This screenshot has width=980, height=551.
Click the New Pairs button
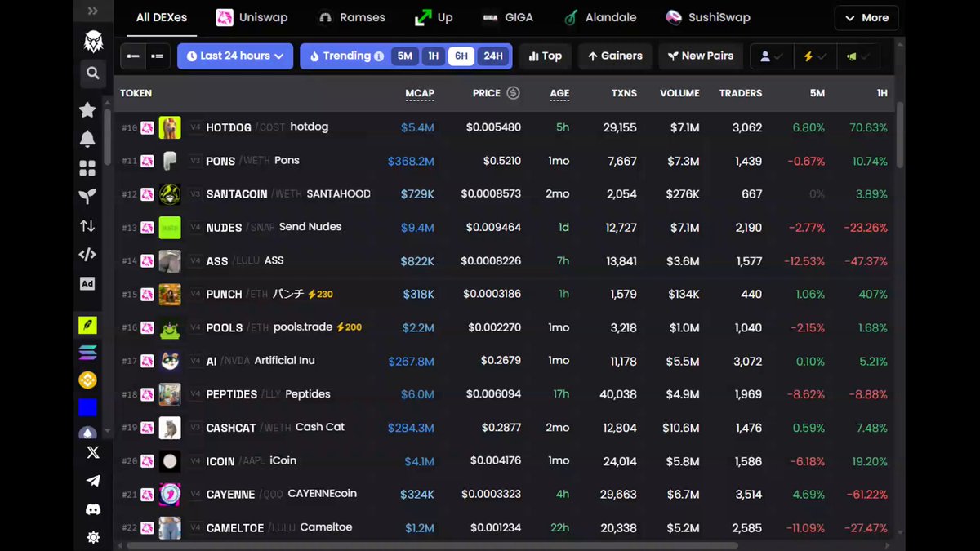(x=701, y=56)
